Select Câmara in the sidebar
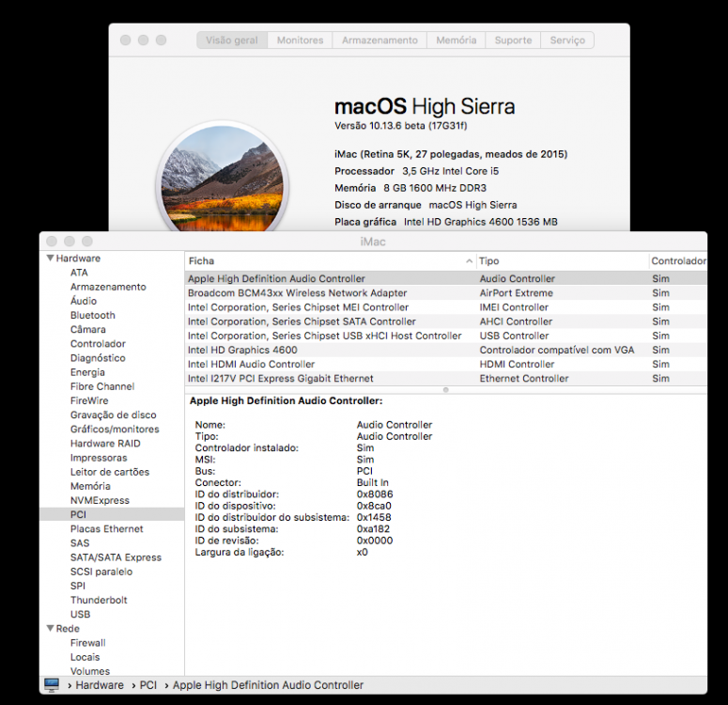This screenshot has width=728, height=705. (88, 330)
